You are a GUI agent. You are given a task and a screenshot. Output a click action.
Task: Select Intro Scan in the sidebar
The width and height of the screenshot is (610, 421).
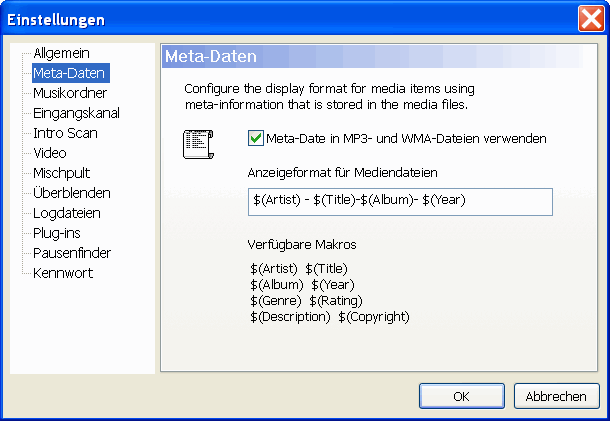pyautogui.click(x=65, y=133)
